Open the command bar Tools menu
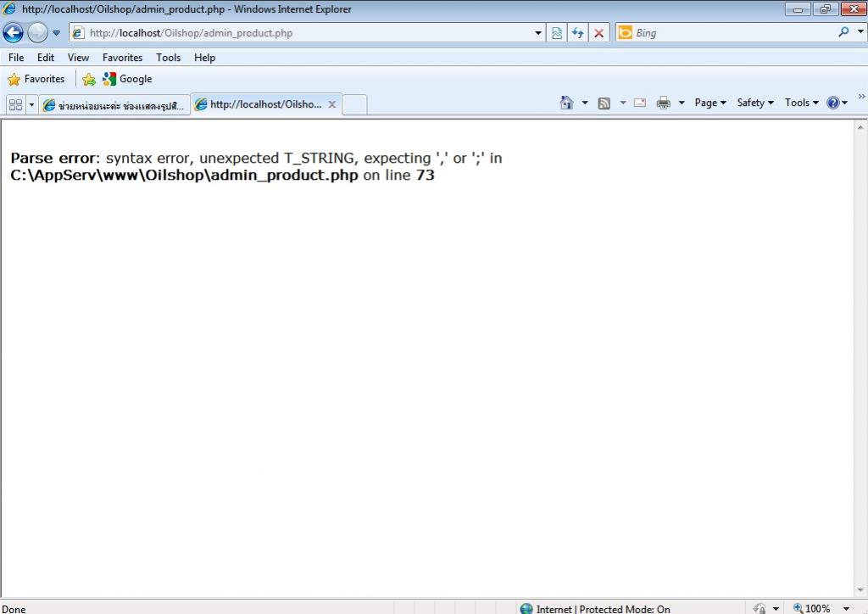This screenshot has width=868, height=614. [801, 103]
